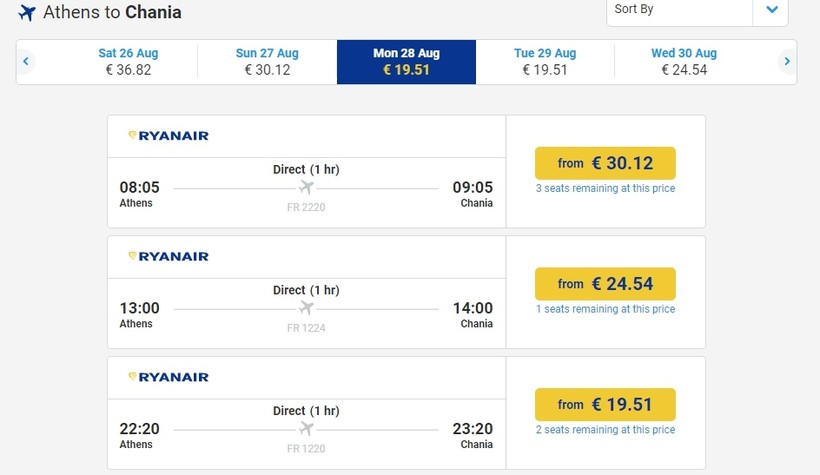The height and width of the screenshot is (475, 820).
Task: Open the Sort By dropdown
Action: pyautogui.click(x=679, y=10)
